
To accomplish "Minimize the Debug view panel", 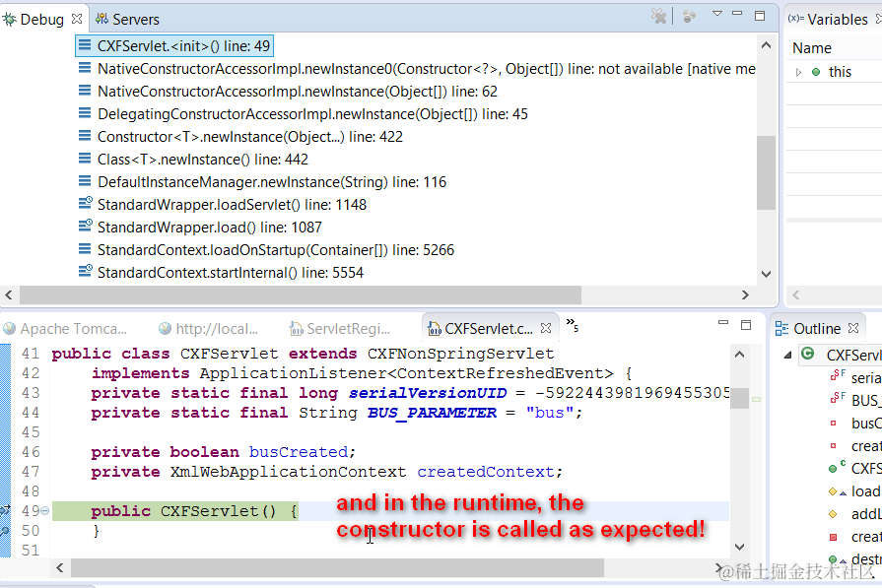I will (737, 14).
